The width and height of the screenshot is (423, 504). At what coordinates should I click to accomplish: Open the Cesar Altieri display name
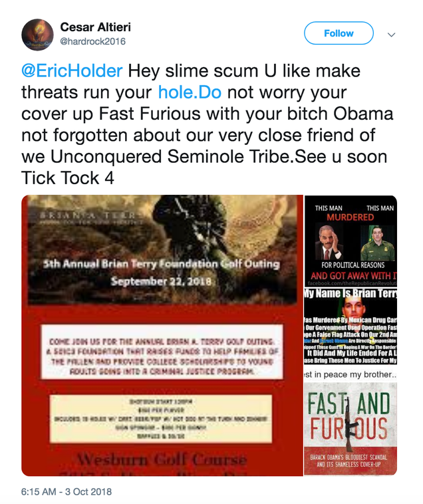click(96, 27)
